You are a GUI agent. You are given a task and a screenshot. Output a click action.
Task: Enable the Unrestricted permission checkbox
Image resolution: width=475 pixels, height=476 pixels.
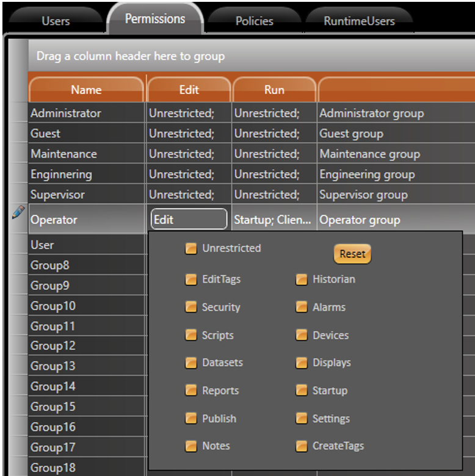[191, 248]
